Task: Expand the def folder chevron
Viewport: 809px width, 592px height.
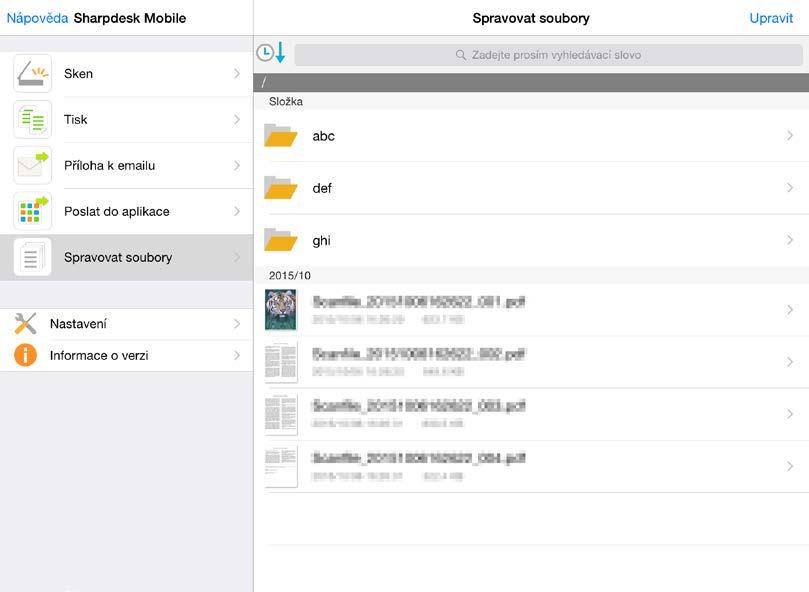Action: coord(790,188)
